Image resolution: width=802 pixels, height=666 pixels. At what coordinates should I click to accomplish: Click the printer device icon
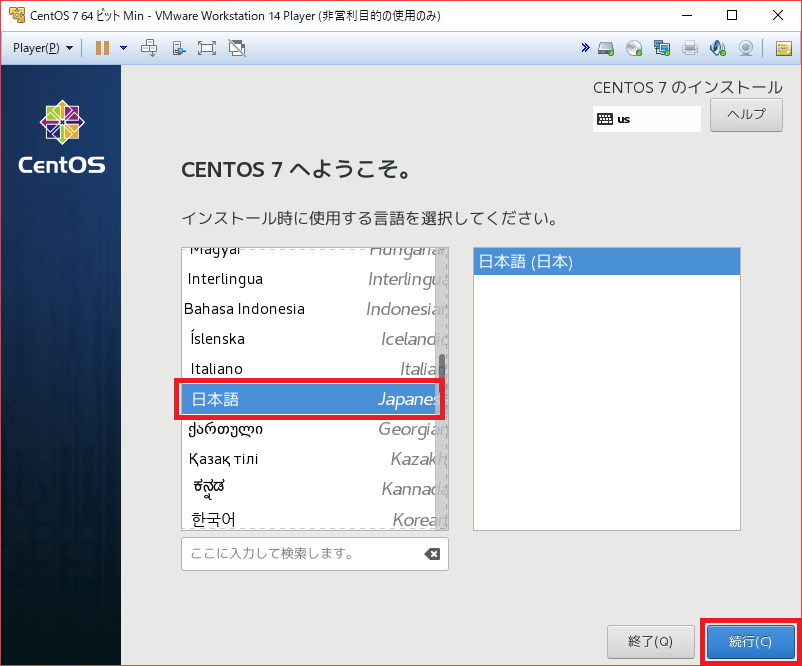point(690,49)
